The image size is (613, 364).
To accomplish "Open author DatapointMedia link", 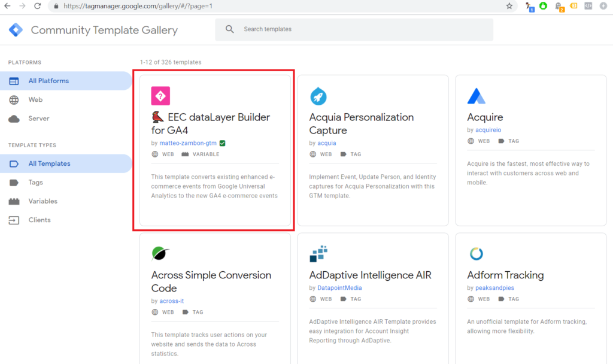I will (x=339, y=288).
